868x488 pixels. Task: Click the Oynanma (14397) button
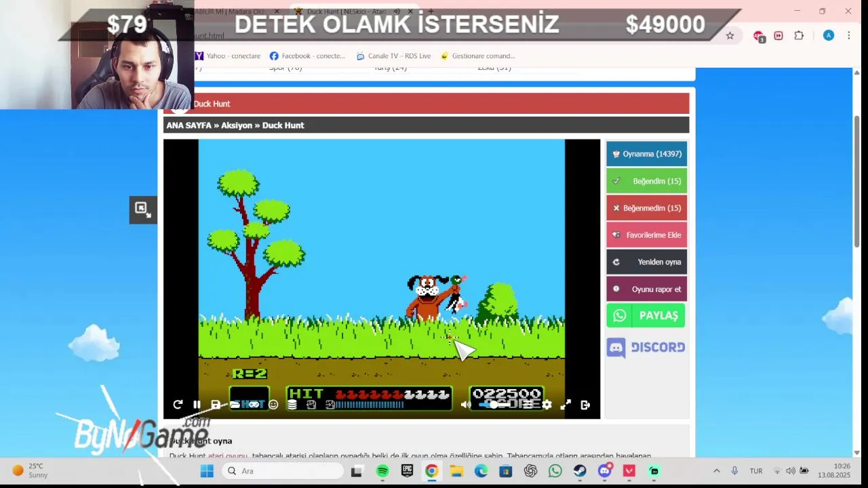point(646,154)
